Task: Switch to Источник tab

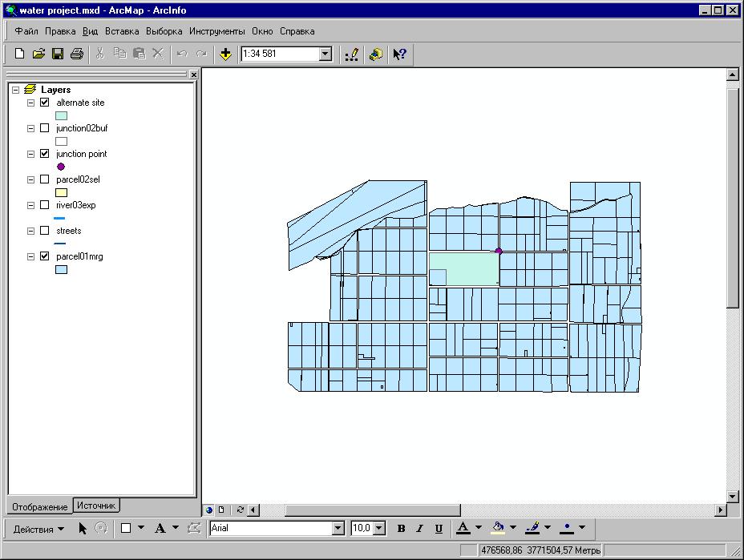Action: [x=96, y=506]
